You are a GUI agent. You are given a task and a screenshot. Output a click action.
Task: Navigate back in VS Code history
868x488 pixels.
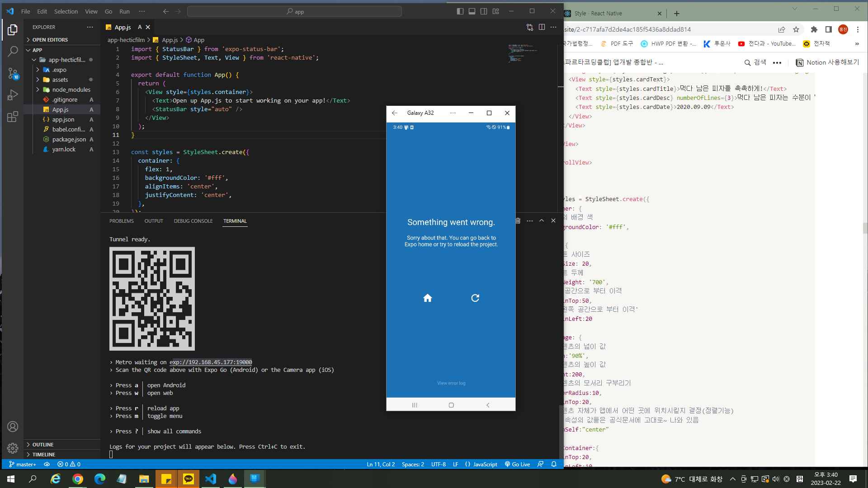click(x=166, y=11)
